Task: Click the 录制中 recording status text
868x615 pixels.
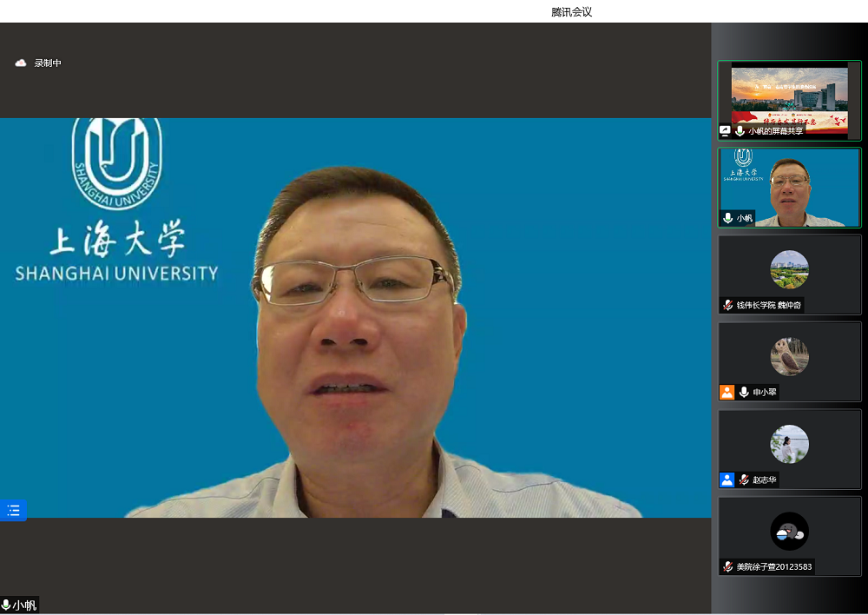Action: [48, 63]
